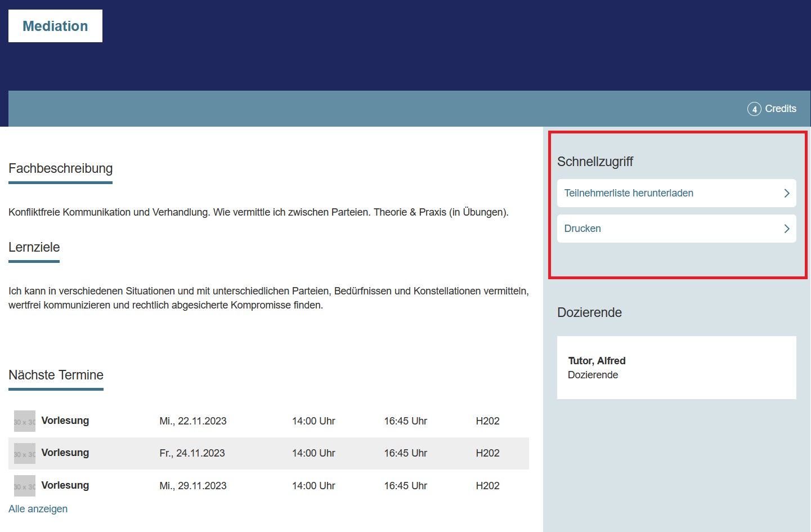Click the Fachbeschreibung heading
Image resolution: width=811 pixels, height=532 pixels.
pyautogui.click(x=60, y=168)
